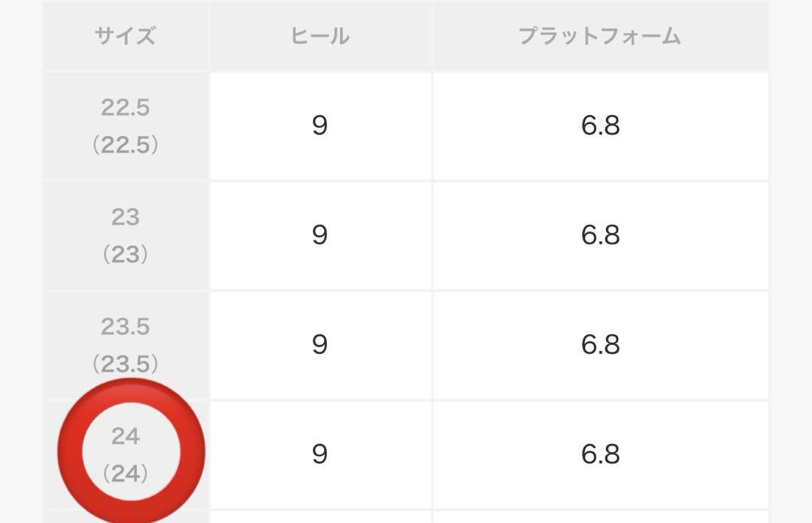Click the parenthesized (23) text
The width and height of the screenshot is (812, 523).
coord(126,254)
